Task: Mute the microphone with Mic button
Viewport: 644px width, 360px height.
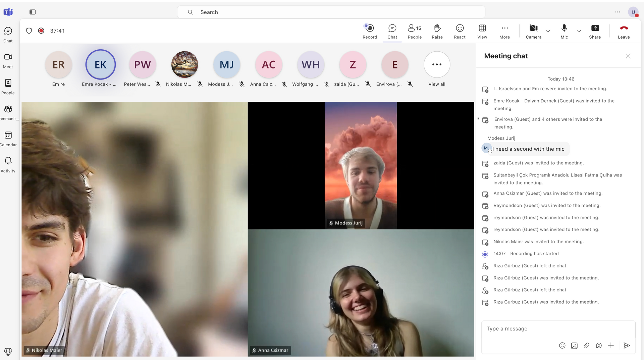Action: coord(564,32)
